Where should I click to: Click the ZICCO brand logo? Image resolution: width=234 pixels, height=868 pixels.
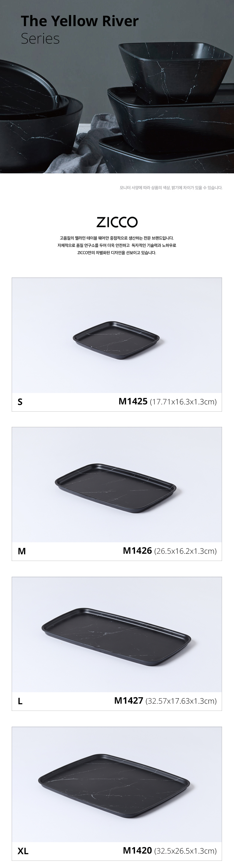coord(117,222)
